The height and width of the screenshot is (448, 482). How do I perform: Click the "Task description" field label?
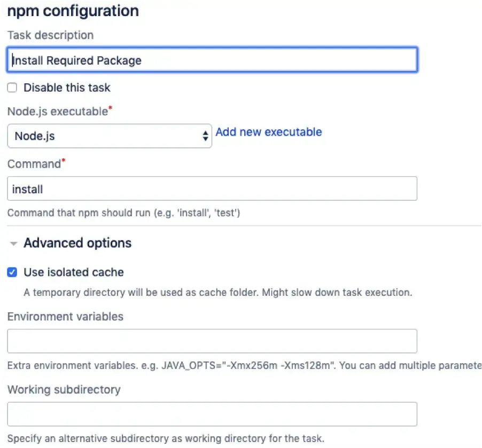click(50, 35)
